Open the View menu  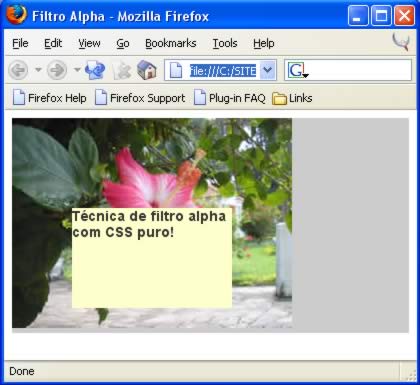tap(89, 43)
